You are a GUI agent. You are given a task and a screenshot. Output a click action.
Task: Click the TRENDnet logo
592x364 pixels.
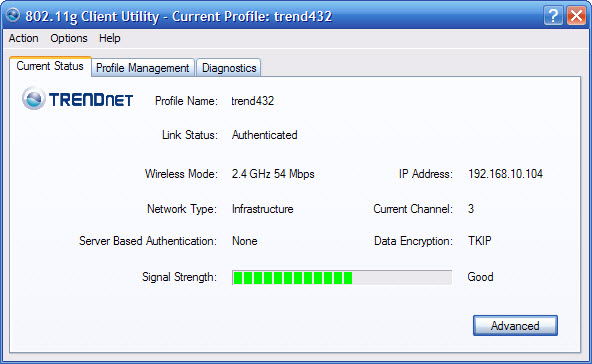(x=77, y=99)
